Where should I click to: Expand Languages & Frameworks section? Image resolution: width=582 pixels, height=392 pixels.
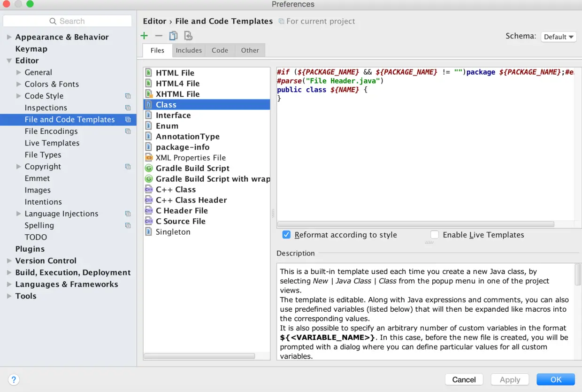9,284
